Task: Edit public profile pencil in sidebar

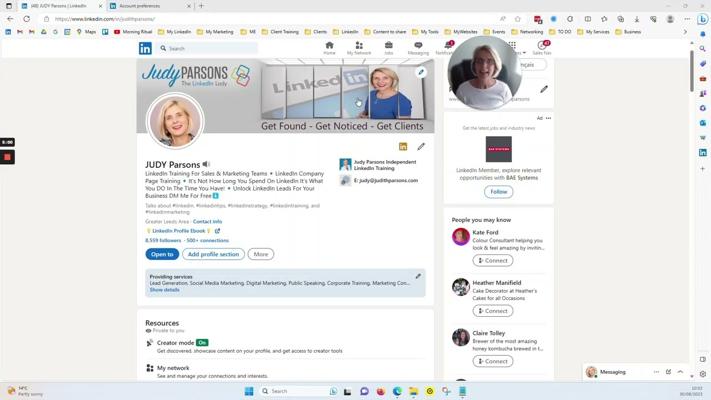Action: pyautogui.click(x=544, y=89)
